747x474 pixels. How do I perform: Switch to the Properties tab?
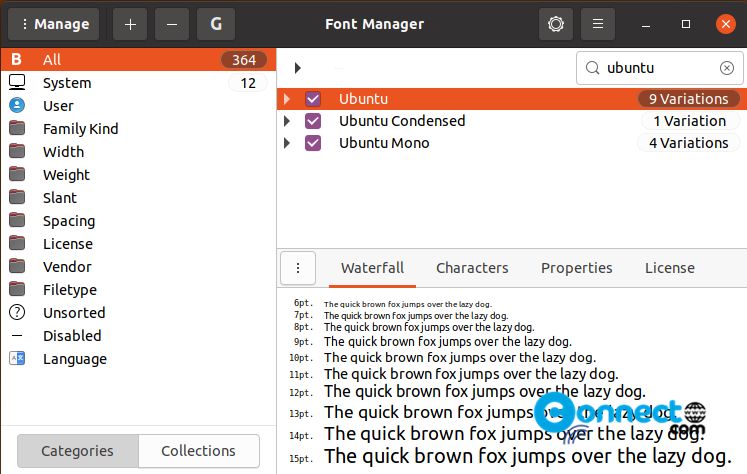[x=576, y=268]
